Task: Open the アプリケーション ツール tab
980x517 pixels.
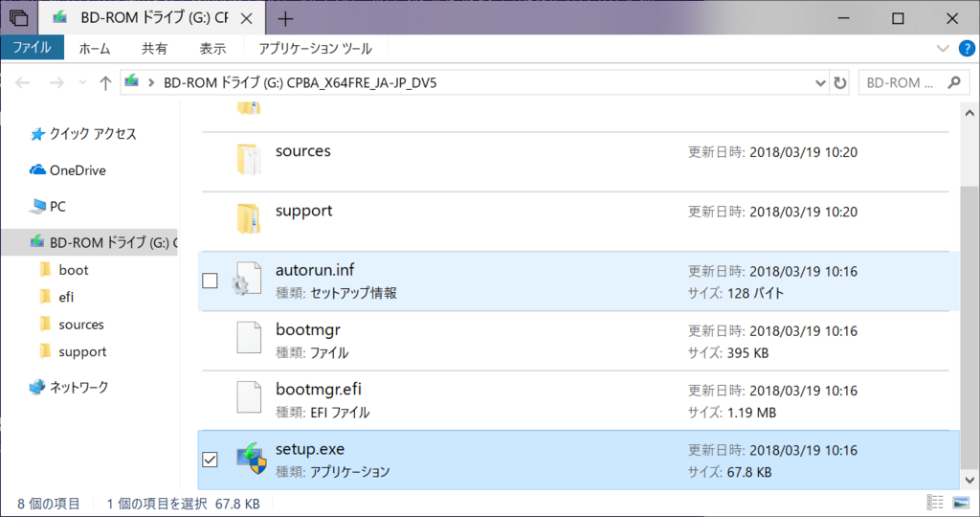Action: [x=315, y=49]
